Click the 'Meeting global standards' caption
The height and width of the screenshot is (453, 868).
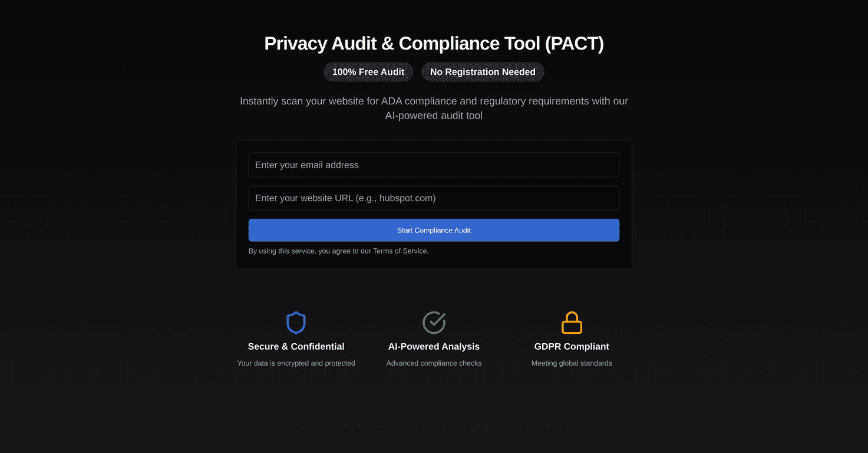(x=572, y=363)
